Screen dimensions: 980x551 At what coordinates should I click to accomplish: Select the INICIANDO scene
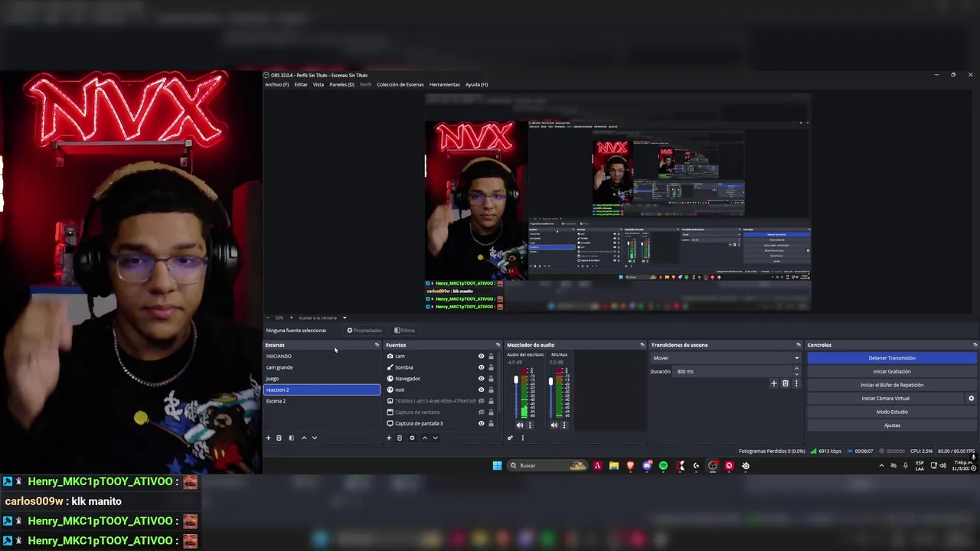(322, 356)
